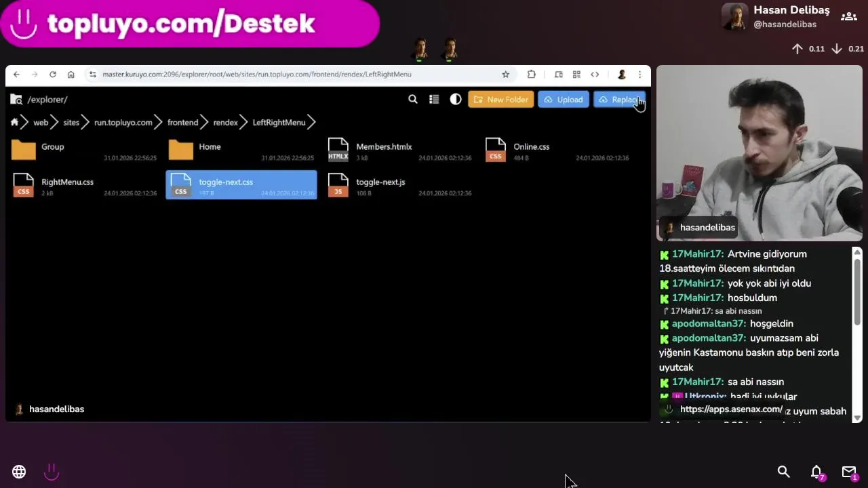Click the pink Topluyo smiley logo at bottom
Screen dimensions: 868x488
(x=52, y=472)
